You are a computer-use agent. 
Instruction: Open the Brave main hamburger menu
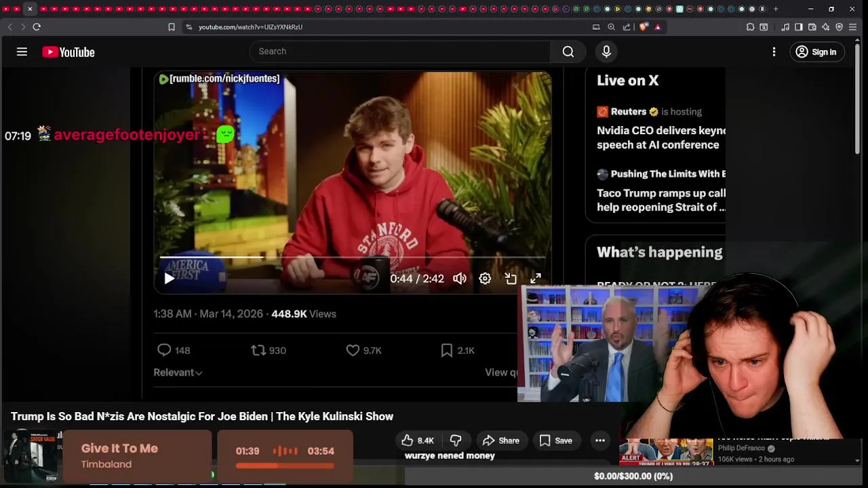click(853, 27)
